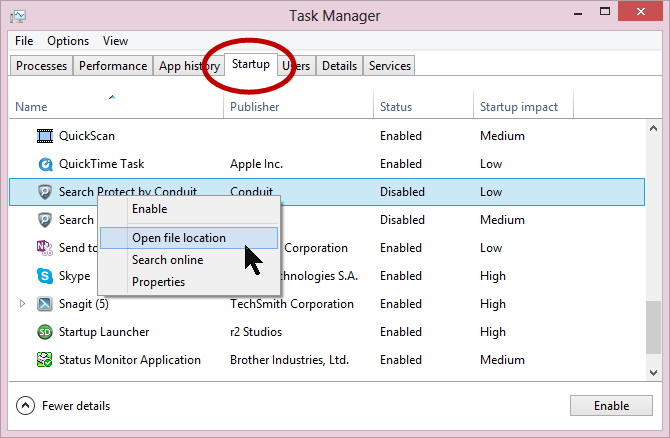Click the Fewer details circle arrow icon

[x=25, y=405]
